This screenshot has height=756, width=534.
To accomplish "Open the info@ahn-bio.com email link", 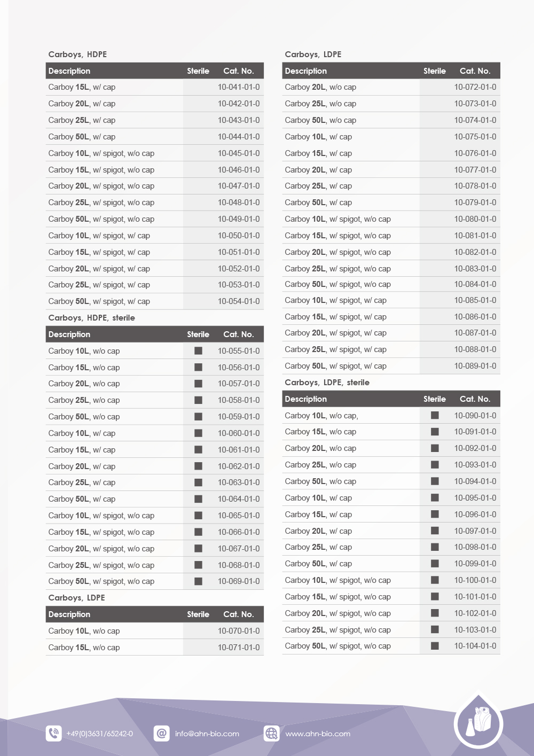I will (207, 734).
